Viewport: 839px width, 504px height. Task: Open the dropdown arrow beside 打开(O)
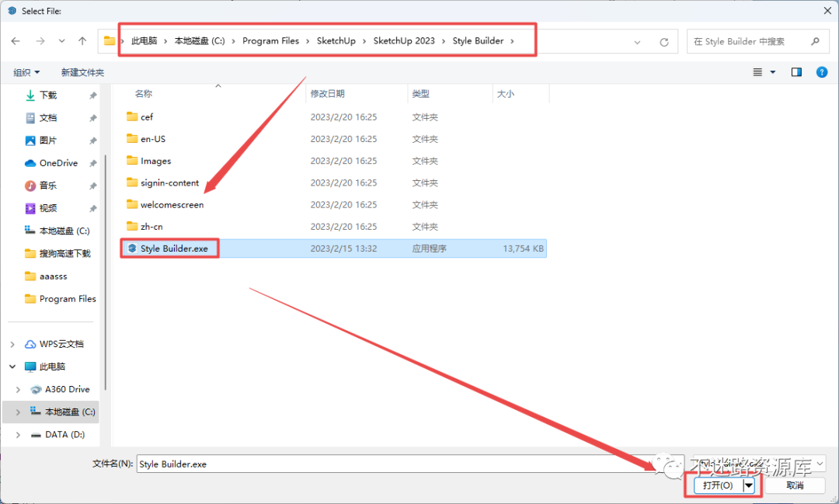[749, 485]
